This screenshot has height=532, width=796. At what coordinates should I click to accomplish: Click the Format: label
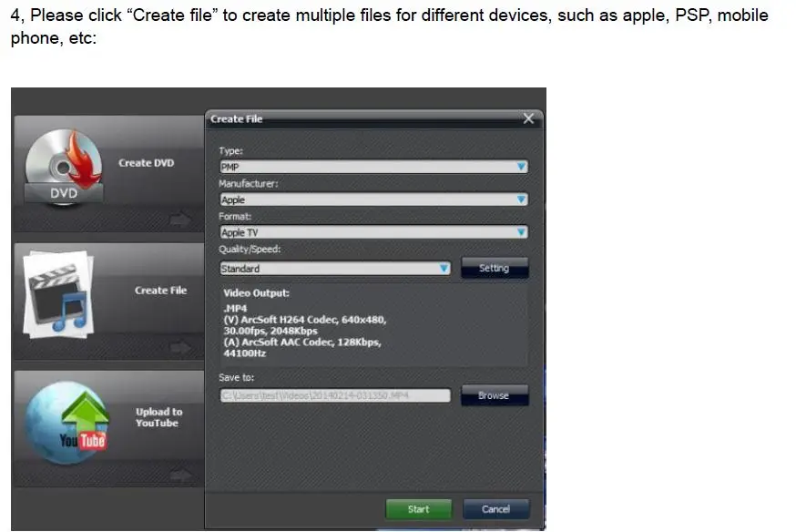click(235, 216)
